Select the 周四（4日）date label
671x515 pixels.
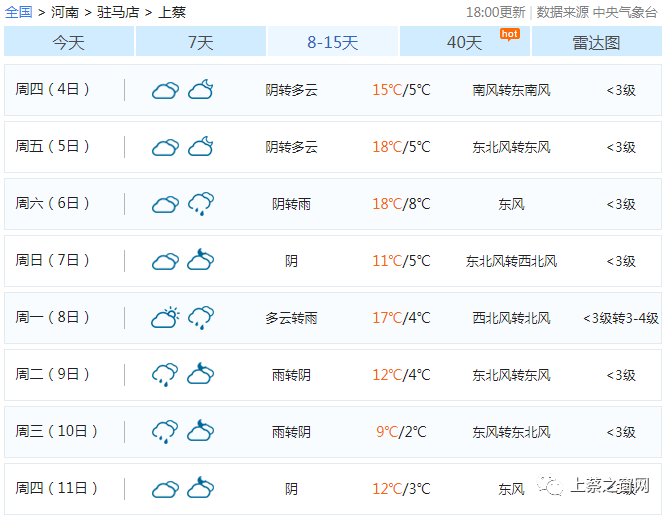(x=52, y=89)
